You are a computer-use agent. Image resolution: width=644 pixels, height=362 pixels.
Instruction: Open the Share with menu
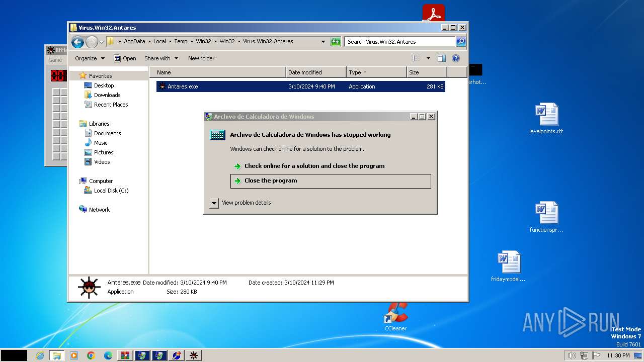(x=161, y=58)
